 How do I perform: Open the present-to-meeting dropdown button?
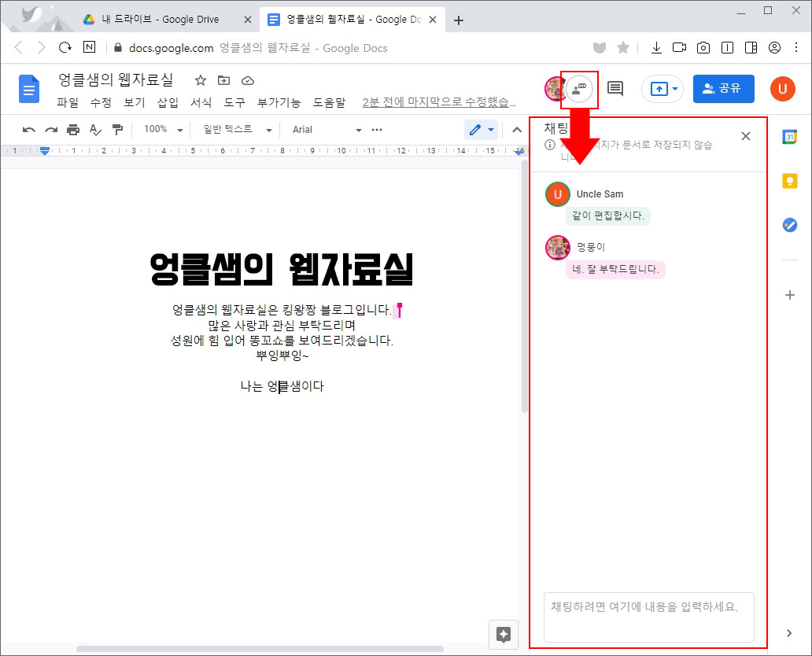click(663, 89)
